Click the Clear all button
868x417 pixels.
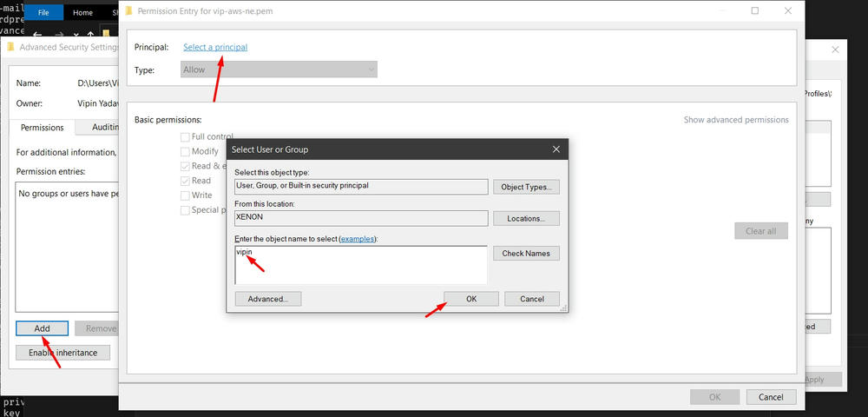click(761, 231)
